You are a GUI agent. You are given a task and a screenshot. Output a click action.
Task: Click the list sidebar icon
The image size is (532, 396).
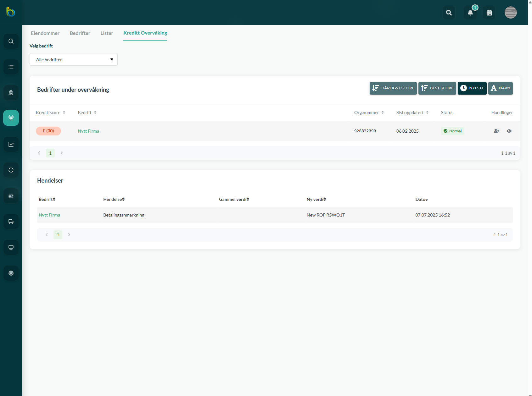click(x=11, y=67)
